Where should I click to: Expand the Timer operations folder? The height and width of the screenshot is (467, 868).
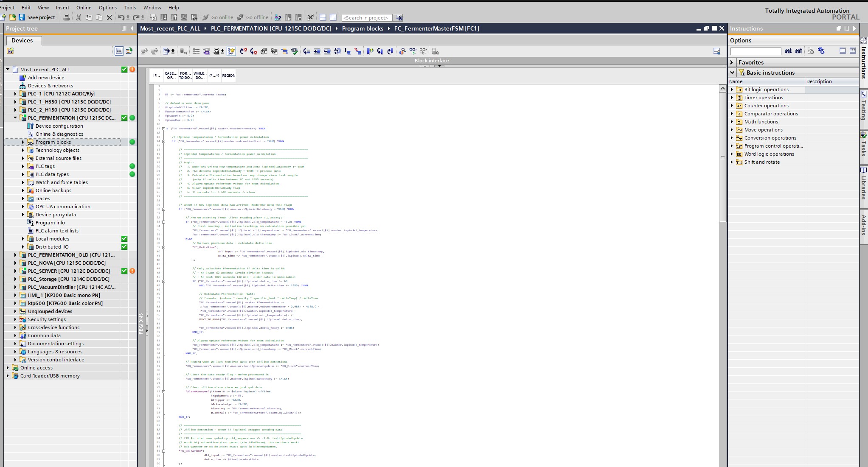click(732, 98)
